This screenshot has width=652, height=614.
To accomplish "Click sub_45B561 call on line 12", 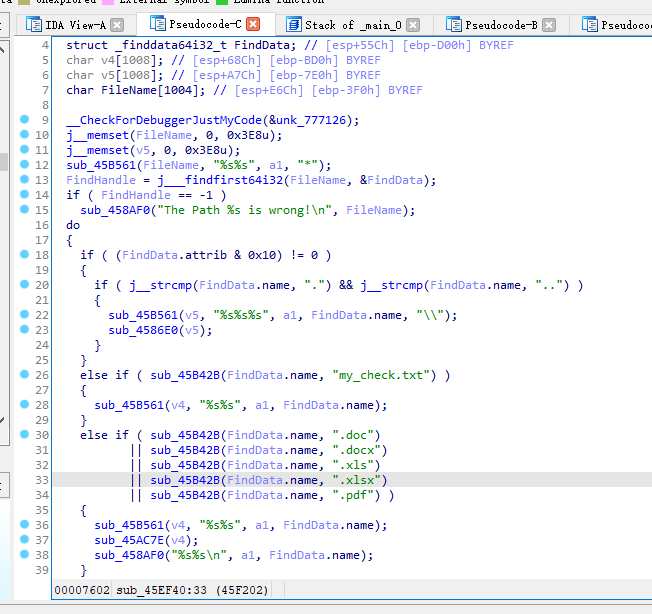I will 101,165.
